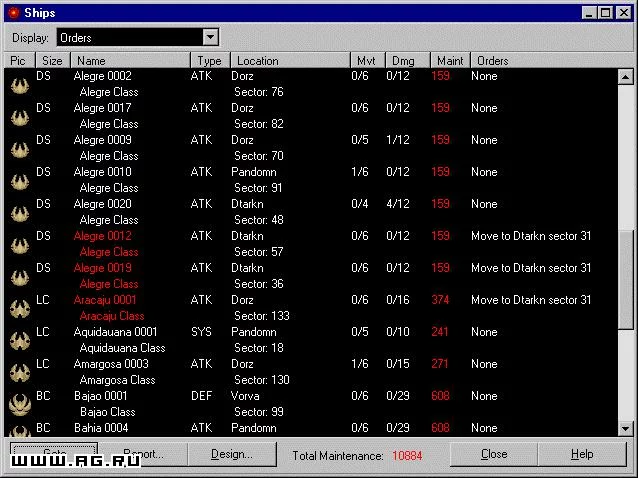Viewport: 638px width, 478px height.
Task: Click the red Ships window title icon
Action: (14, 13)
